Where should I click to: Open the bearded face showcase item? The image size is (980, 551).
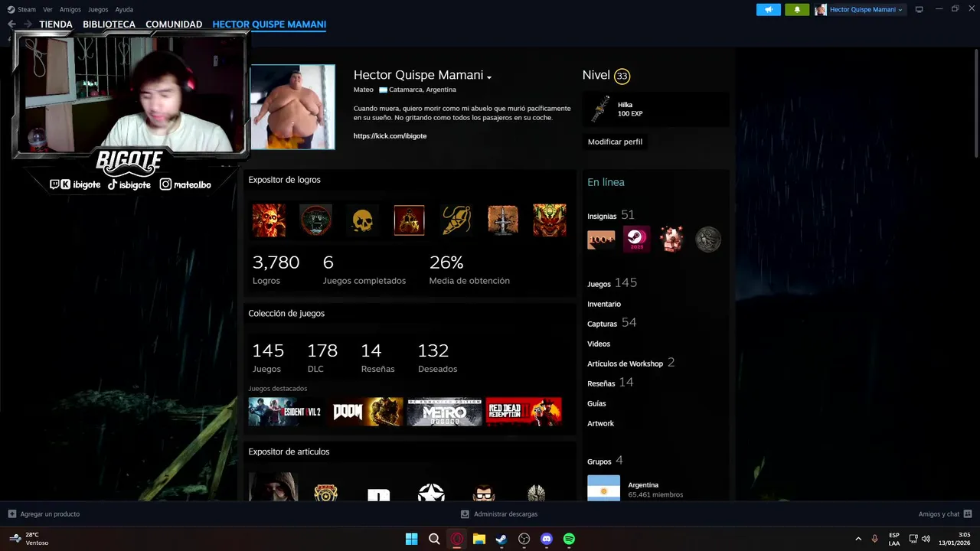484,492
